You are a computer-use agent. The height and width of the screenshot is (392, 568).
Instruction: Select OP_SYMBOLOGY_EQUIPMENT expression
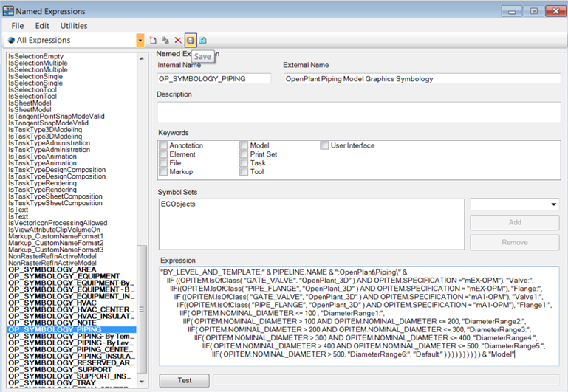[x=64, y=276]
